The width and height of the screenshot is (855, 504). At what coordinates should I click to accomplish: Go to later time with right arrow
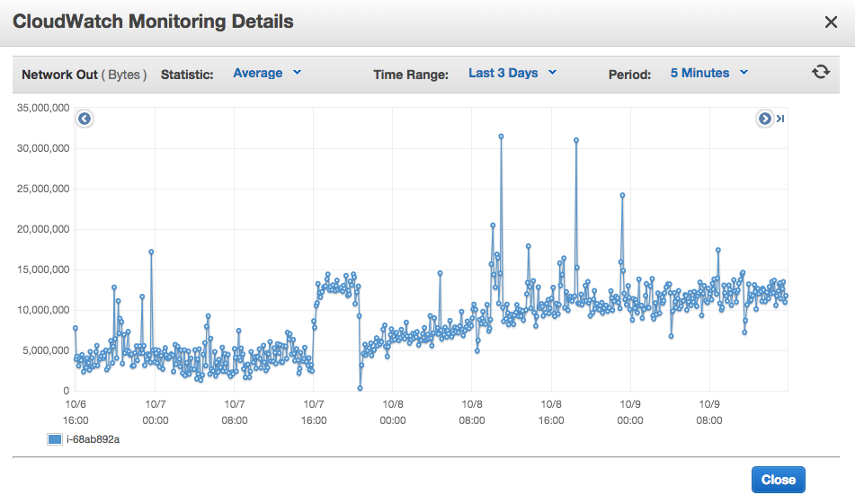tap(765, 119)
